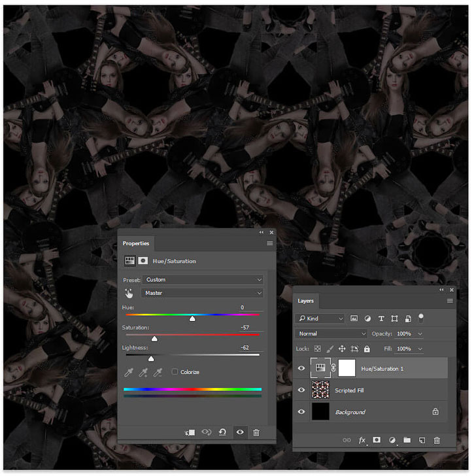Lock layer position

343,350
